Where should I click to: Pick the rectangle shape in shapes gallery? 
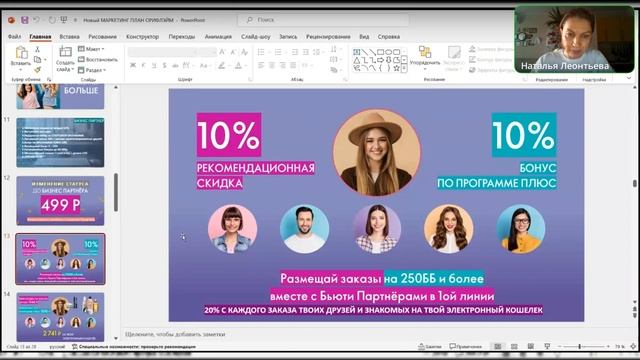(380, 52)
